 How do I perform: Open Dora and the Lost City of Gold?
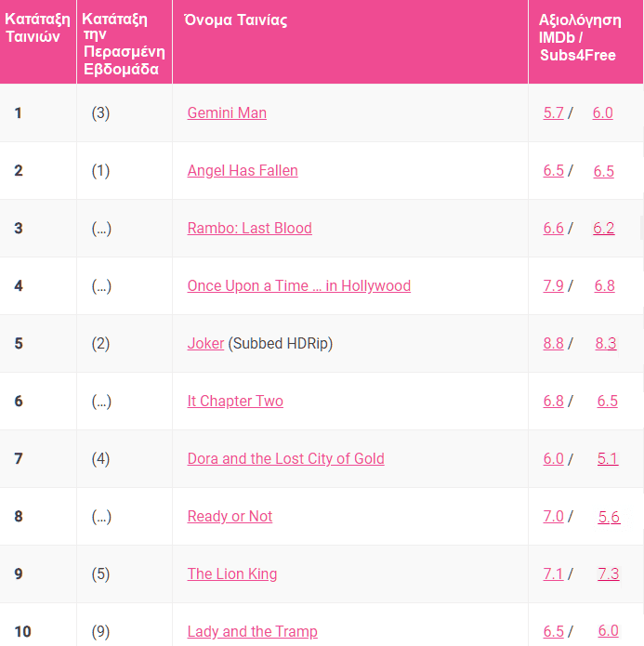tap(285, 458)
